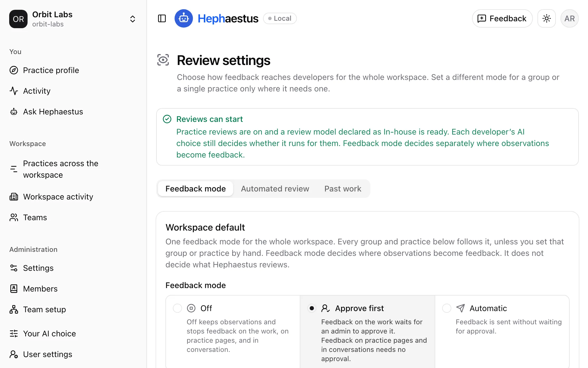Click the Local environment badge
Screen dimensions: 588x368
[280, 18]
